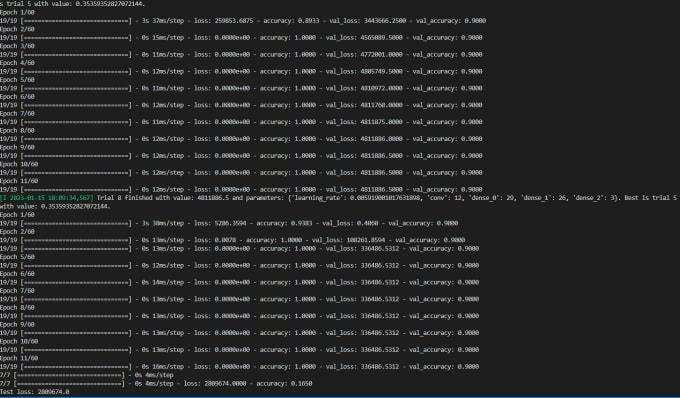Click the 'Epoch 4/60' line
Image resolution: width=680 pixels, height=398 pixels.
click(17, 63)
